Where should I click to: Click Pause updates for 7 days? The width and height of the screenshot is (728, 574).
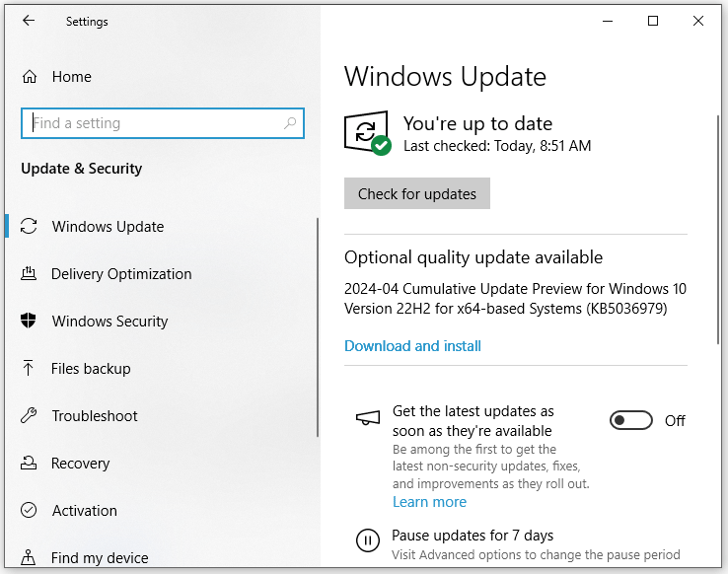click(x=473, y=536)
